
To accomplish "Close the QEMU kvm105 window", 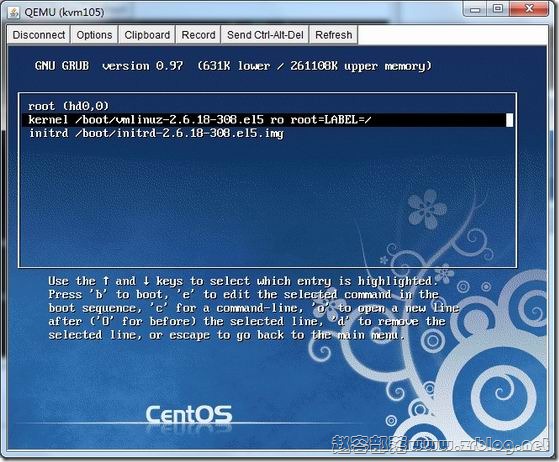I will point(529,9).
